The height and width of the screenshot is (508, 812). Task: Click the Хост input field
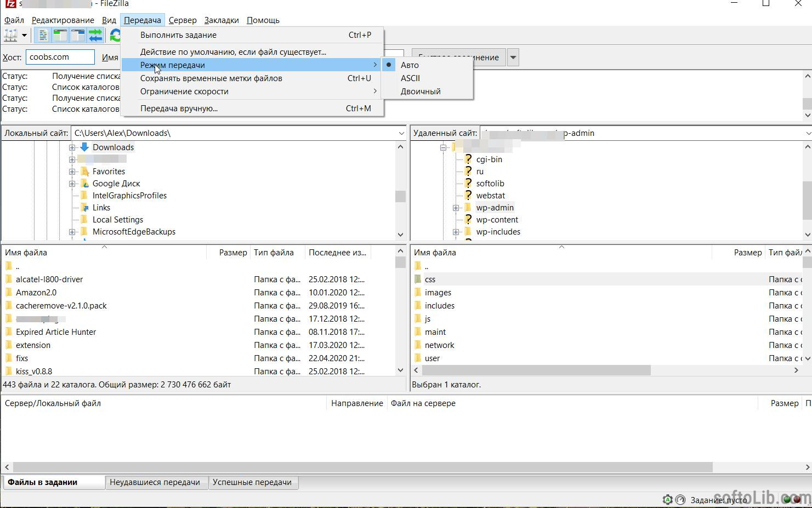point(60,57)
